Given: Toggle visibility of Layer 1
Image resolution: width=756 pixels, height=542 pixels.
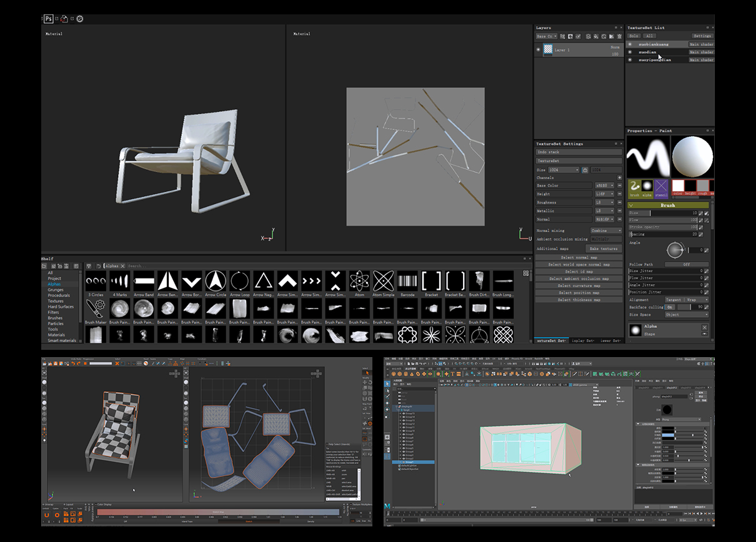Looking at the screenshot, I should (x=539, y=49).
